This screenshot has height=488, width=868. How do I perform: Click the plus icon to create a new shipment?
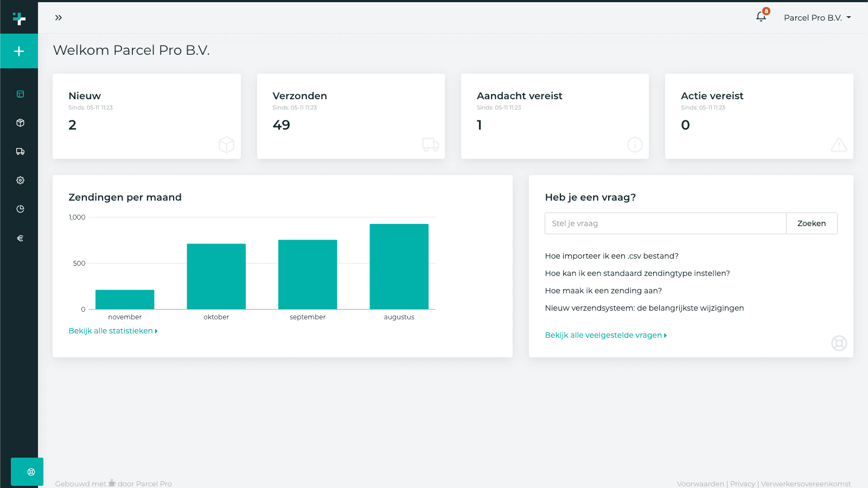19,51
